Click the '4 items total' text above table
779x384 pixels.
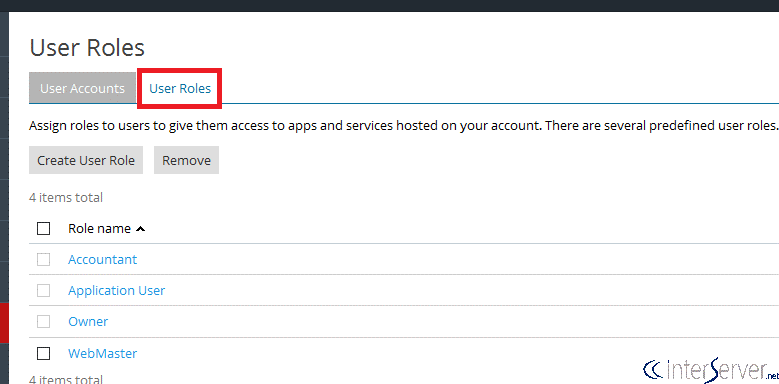coord(66,197)
